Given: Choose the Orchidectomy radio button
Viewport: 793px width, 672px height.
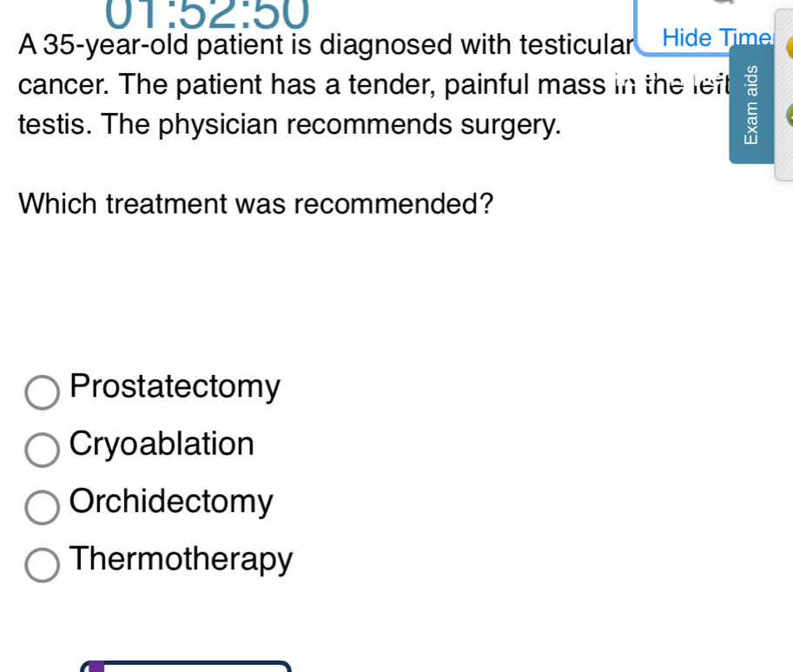Looking at the screenshot, I should (43, 508).
